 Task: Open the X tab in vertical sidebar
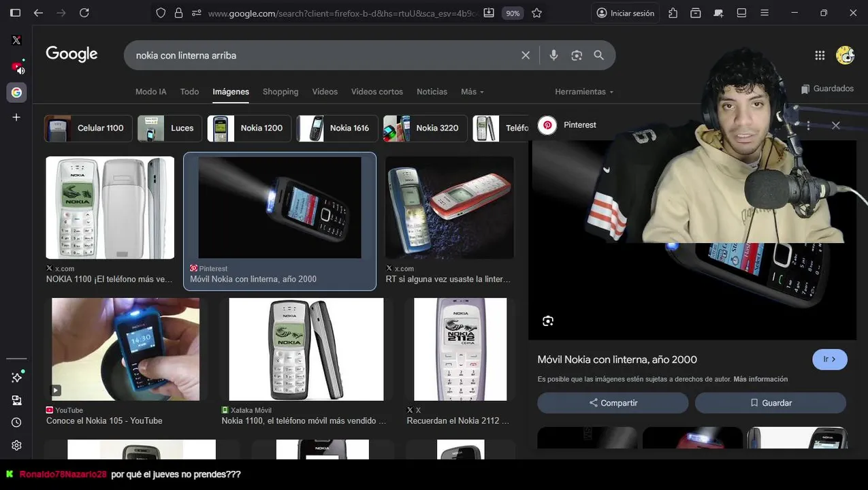(16, 40)
